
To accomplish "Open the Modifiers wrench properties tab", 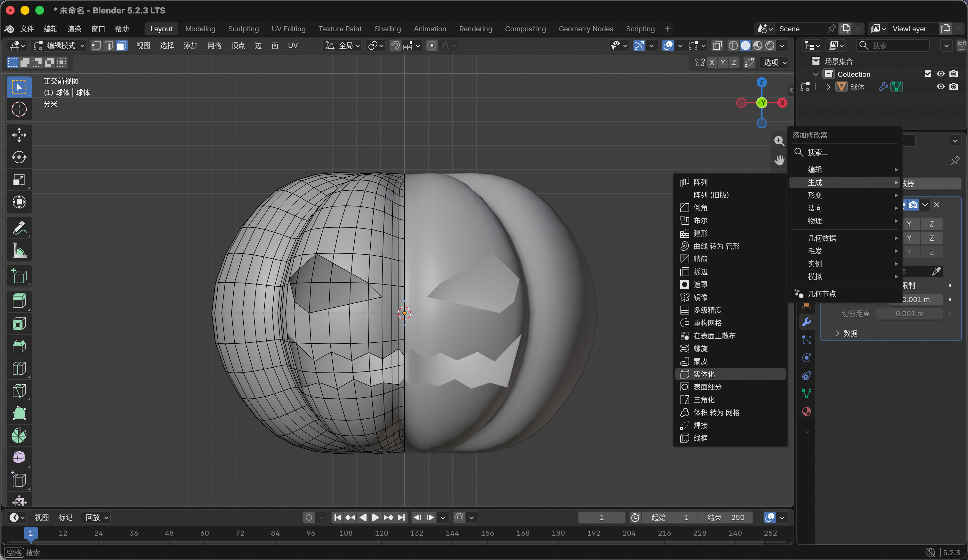I will (807, 322).
